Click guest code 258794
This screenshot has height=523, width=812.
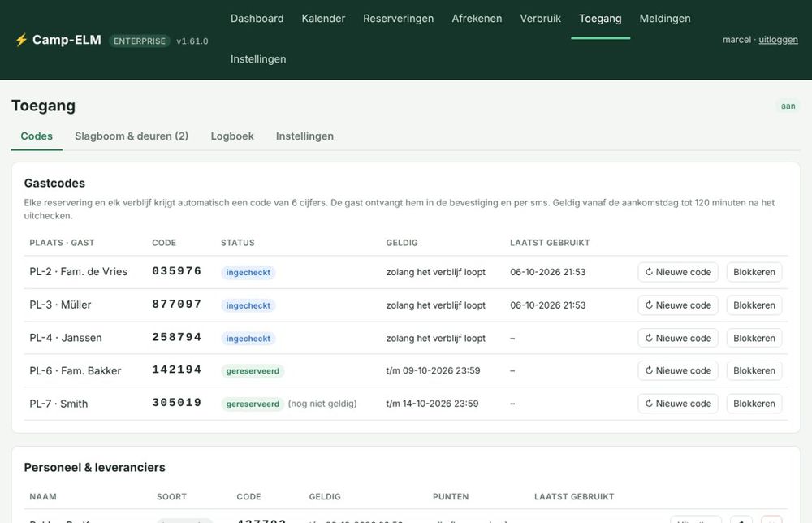pyautogui.click(x=176, y=338)
